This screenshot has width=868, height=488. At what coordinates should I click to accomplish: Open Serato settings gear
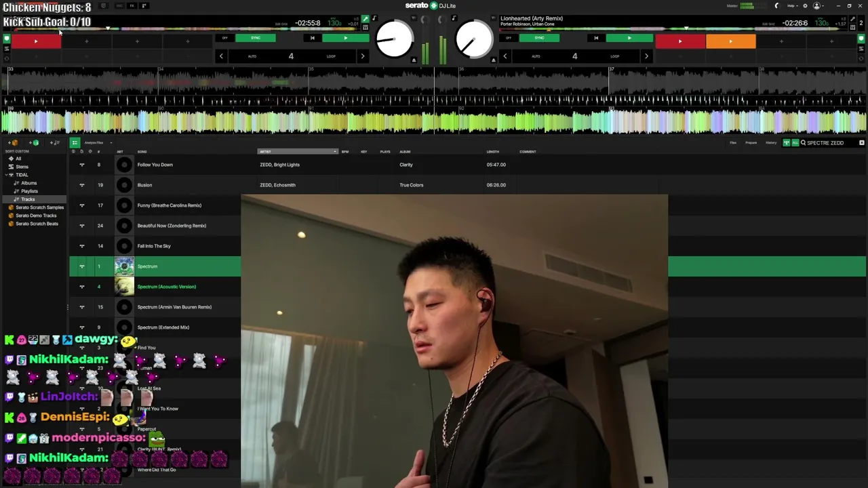[805, 6]
